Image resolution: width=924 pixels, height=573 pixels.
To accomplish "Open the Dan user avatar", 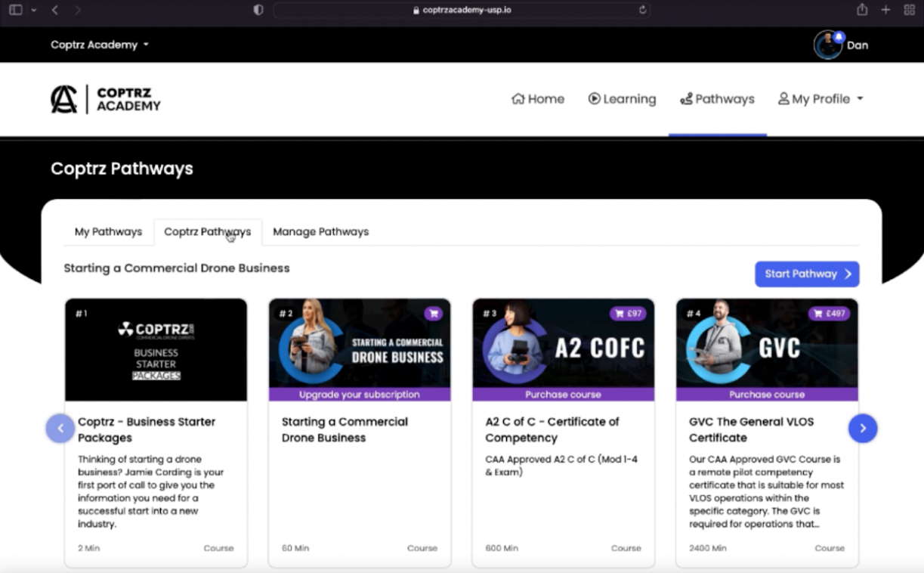I will pos(827,45).
